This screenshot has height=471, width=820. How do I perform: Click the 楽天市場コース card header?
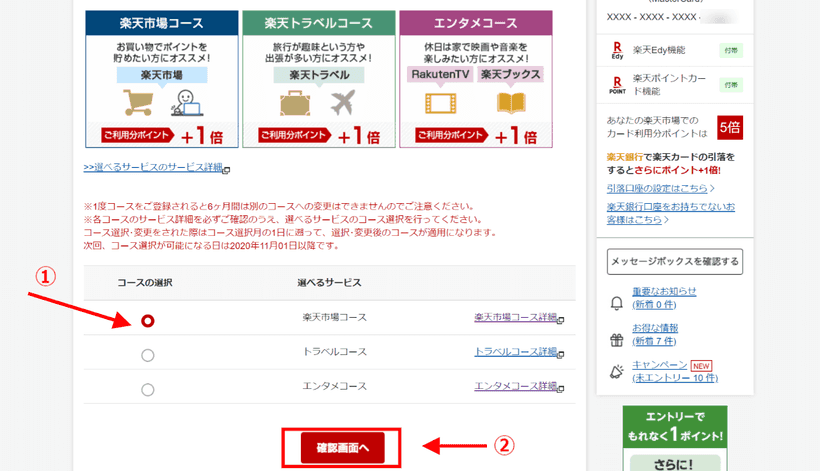(x=162, y=23)
